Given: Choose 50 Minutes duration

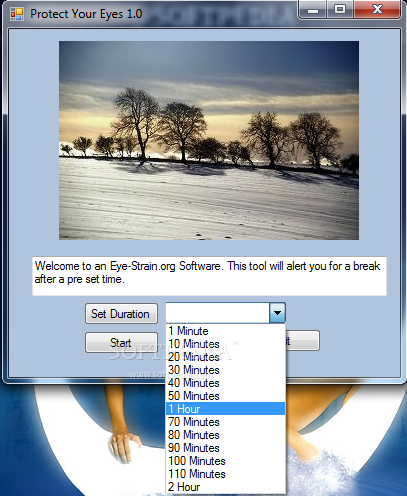Looking at the screenshot, I should tap(225, 396).
